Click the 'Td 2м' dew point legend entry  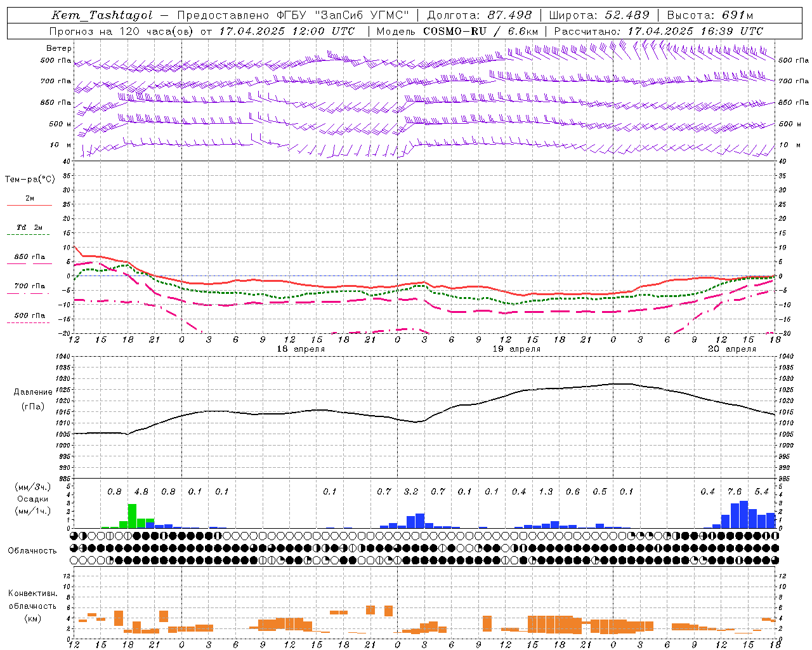tap(30, 227)
